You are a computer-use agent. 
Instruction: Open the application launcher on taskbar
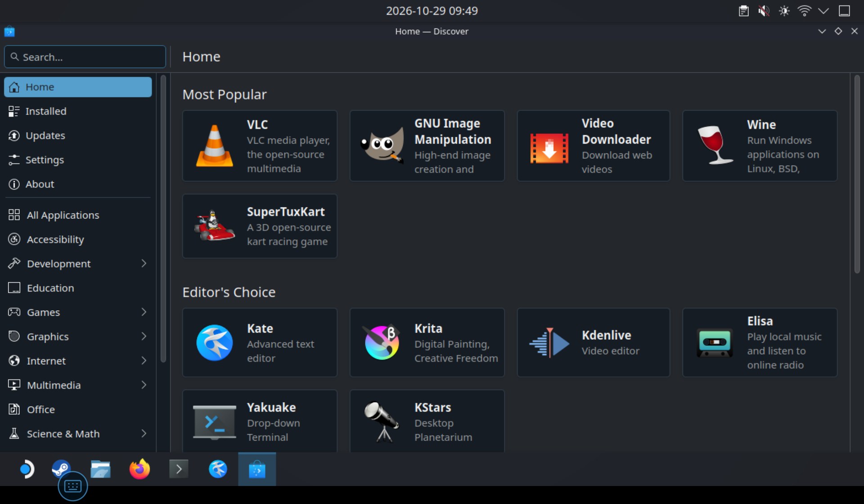pos(27,469)
